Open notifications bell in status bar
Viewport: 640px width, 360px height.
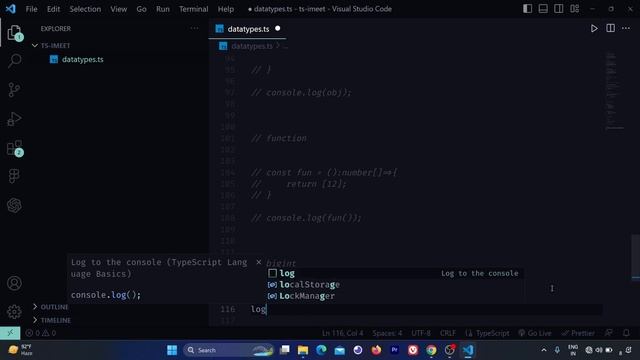[626, 333]
